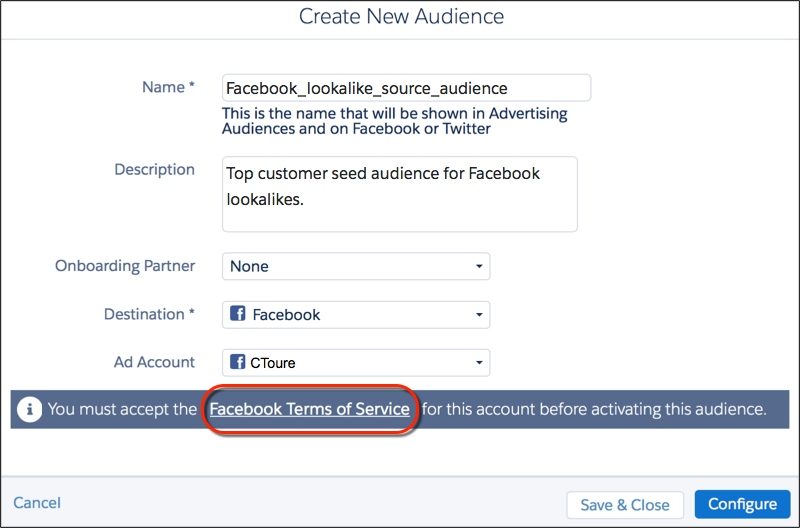The height and width of the screenshot is (528, 800).
Task: Click the Save & Close button
Action: (x=625, y=505)
